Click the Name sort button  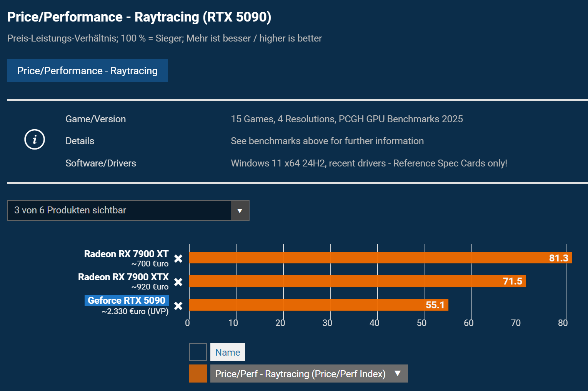tap(228, 352)
